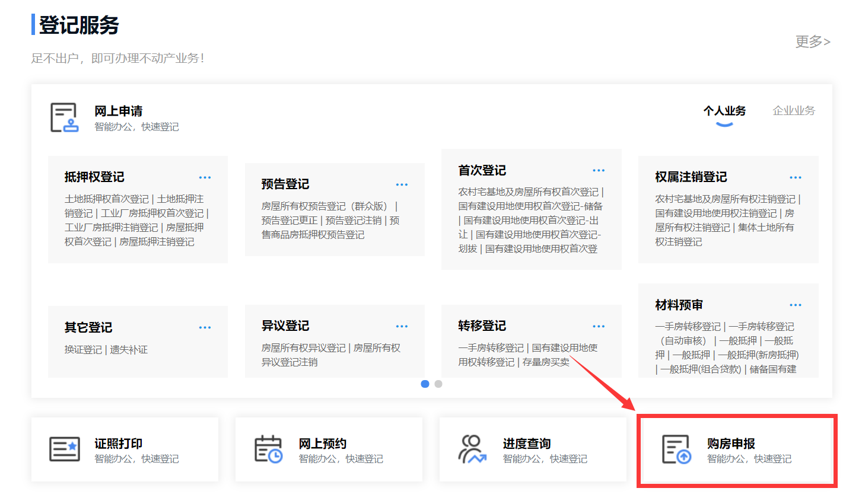Click the 进度查询 person chart icon
862x504 pixels.
472,449
